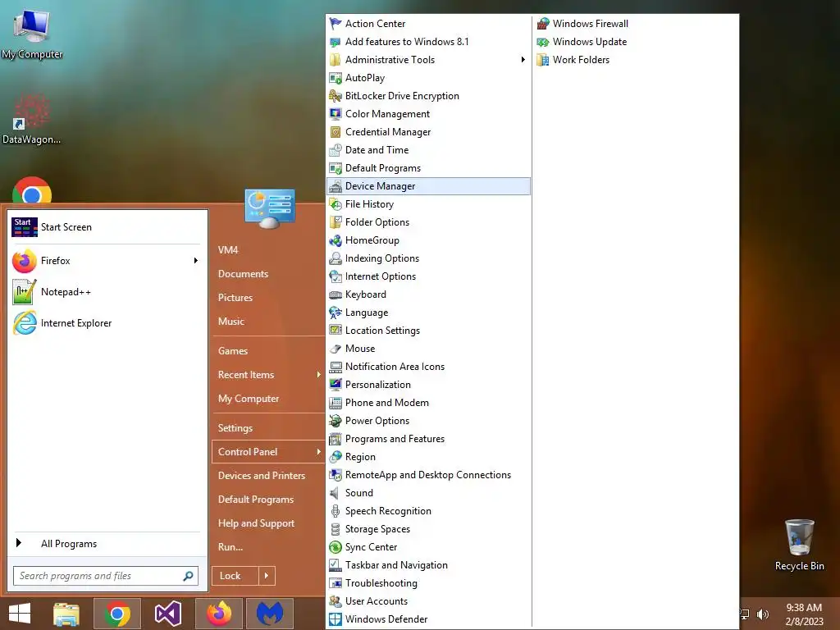The width and height of the screenshot is (840, 630).
Task: Expand the Administrative Tools submenu arrow
Action: click(523, 59)
